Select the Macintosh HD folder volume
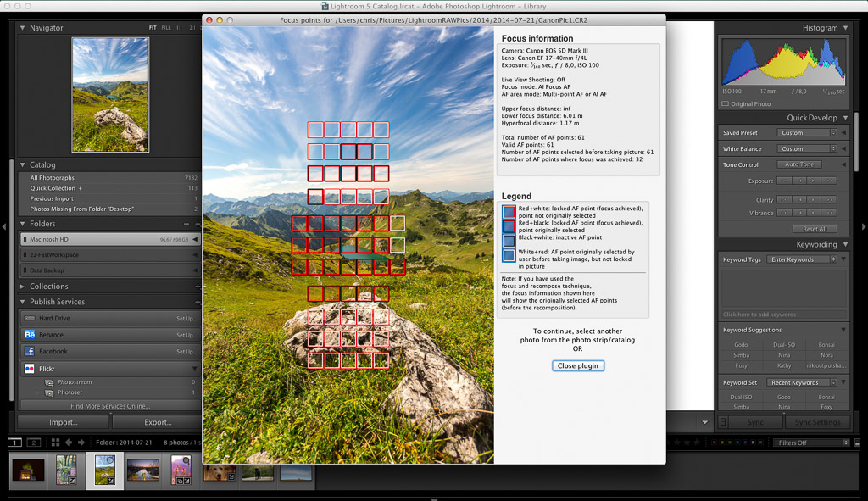Image resolution: width=868 pixels, height=501 pixels. 109,240
